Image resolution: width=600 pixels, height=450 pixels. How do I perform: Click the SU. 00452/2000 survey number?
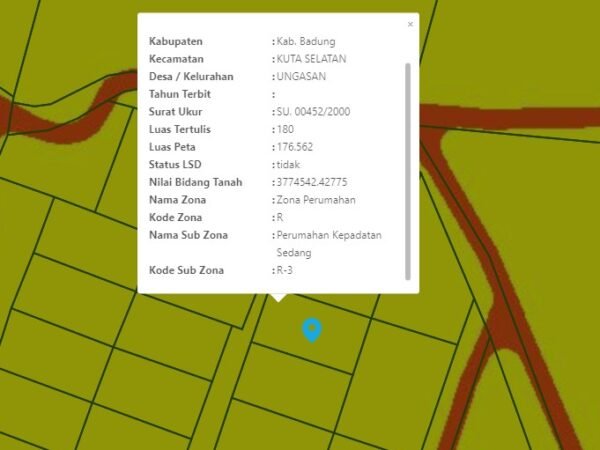click(x=313, y=112)
